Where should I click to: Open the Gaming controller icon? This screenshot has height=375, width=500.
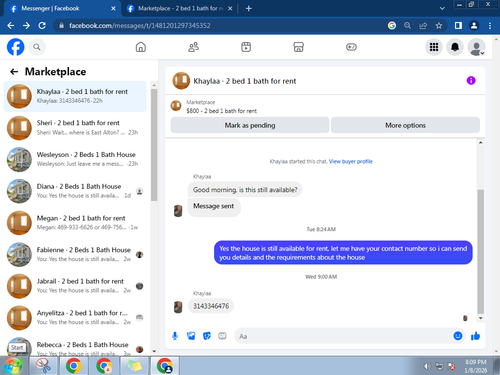point(351,47)
